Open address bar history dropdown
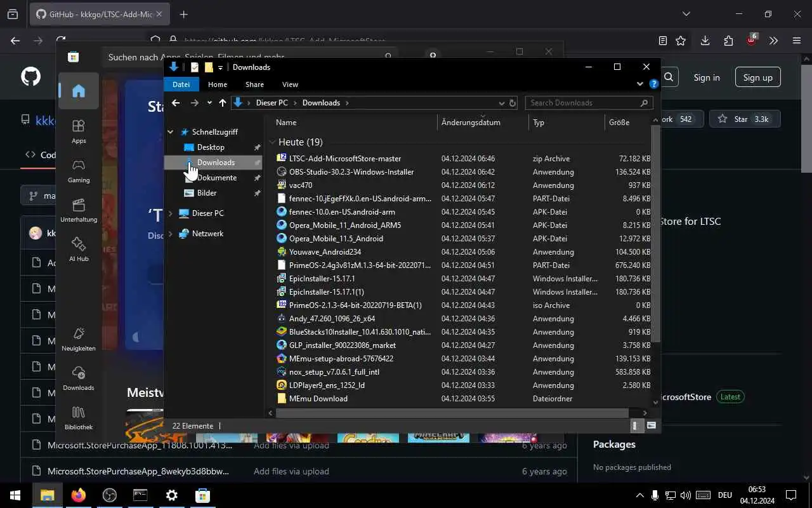The width and height of the screenshot is (812, 508). coord(501,103)
